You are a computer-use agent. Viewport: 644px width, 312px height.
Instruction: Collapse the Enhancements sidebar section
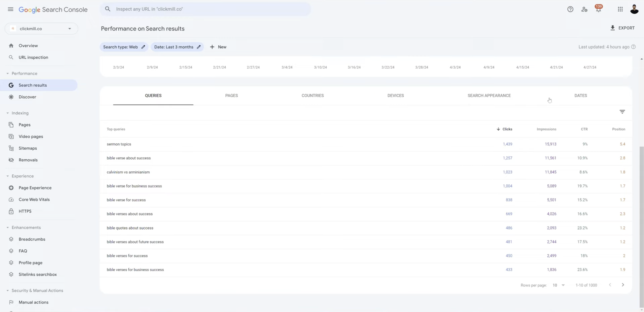(8, 228)
